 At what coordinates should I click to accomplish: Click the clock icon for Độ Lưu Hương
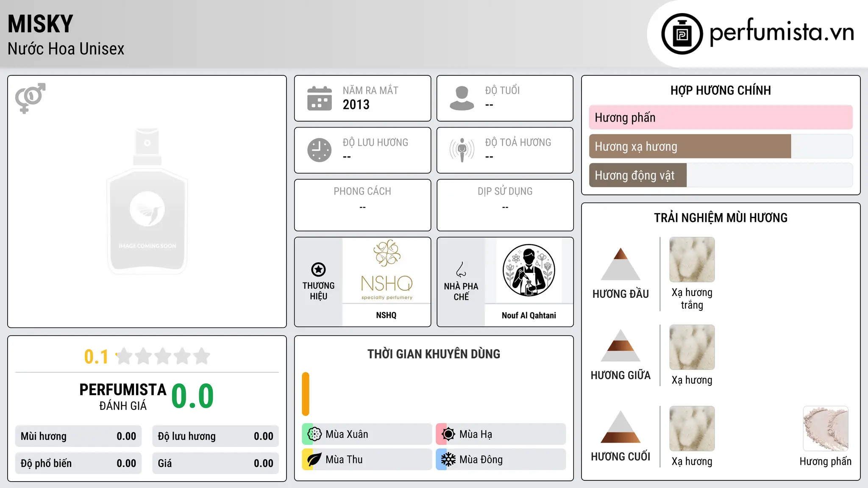point(320,150)
